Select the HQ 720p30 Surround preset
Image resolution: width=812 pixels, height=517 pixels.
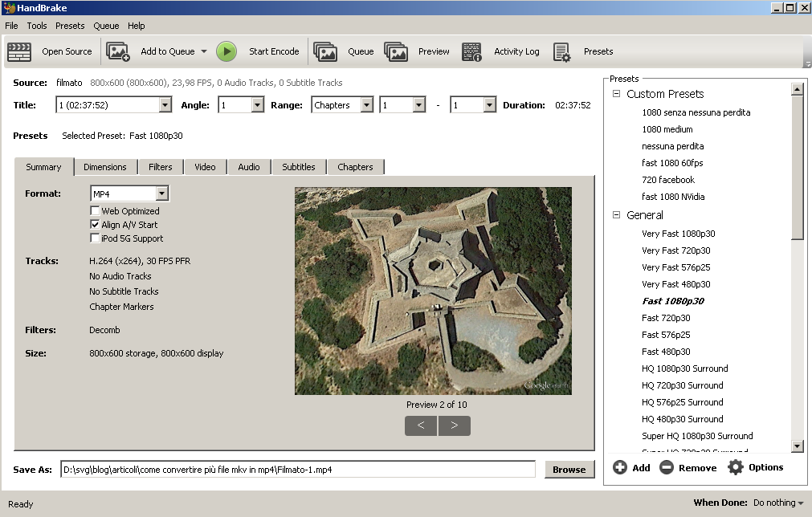pyautogui.click(x=683, y=385)
